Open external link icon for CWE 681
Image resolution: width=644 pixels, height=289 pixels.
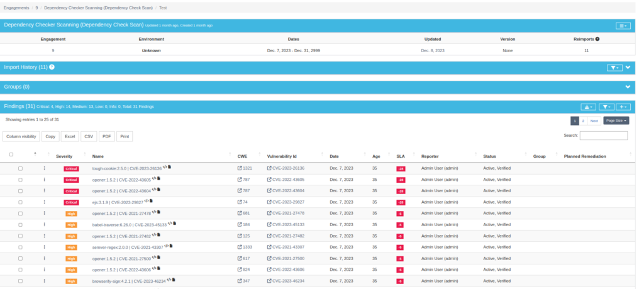click(x=240, y=213)
